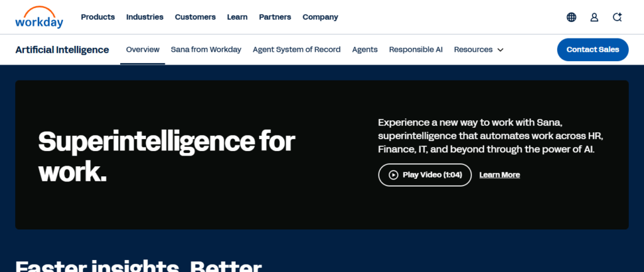This screenshot has height=272, width=644.
Task: Open the globe language selector
Action: pyautogui.click(x=571, y=17)
